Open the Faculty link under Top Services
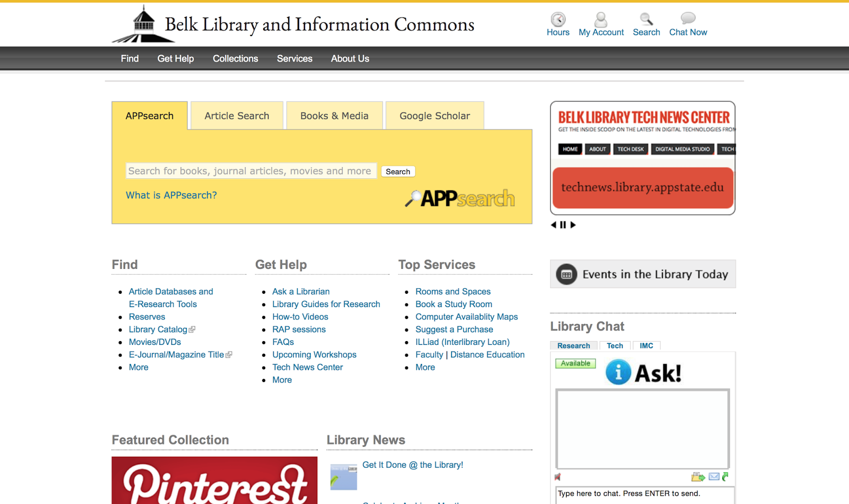This screenshot has height=504, width=849. click(429, 355)
